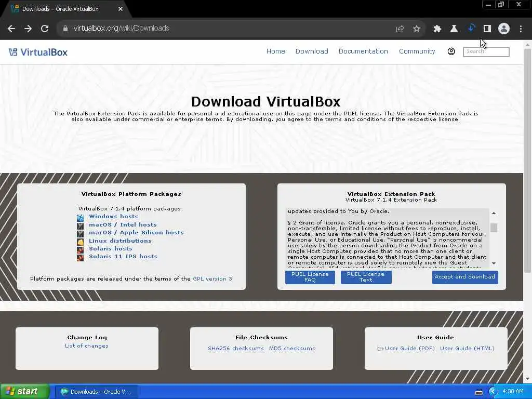This screenshot has height=399, width=532.
Task: Click the PUEL License FAQ button
Action: [x=310, y=277]
